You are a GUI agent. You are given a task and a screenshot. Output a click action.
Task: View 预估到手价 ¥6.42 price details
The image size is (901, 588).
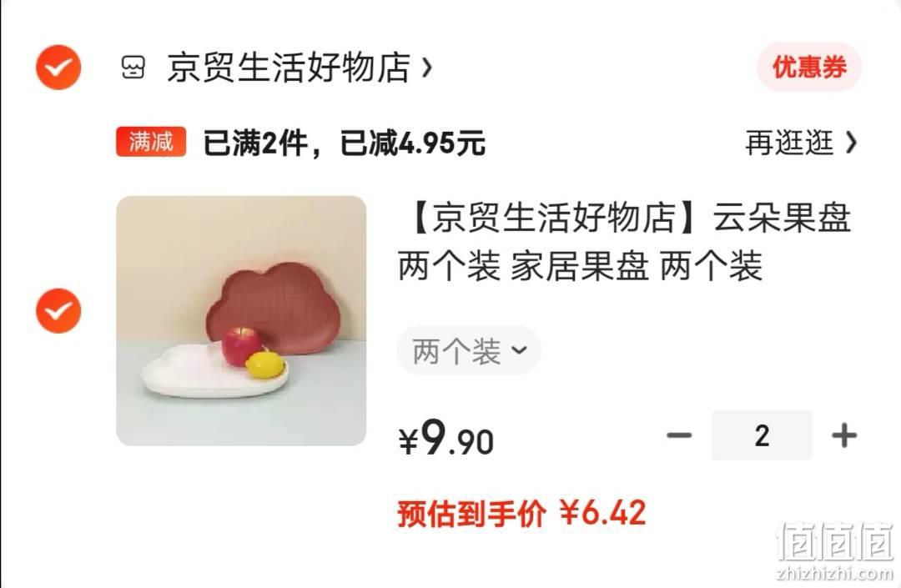tap(521, 513)
